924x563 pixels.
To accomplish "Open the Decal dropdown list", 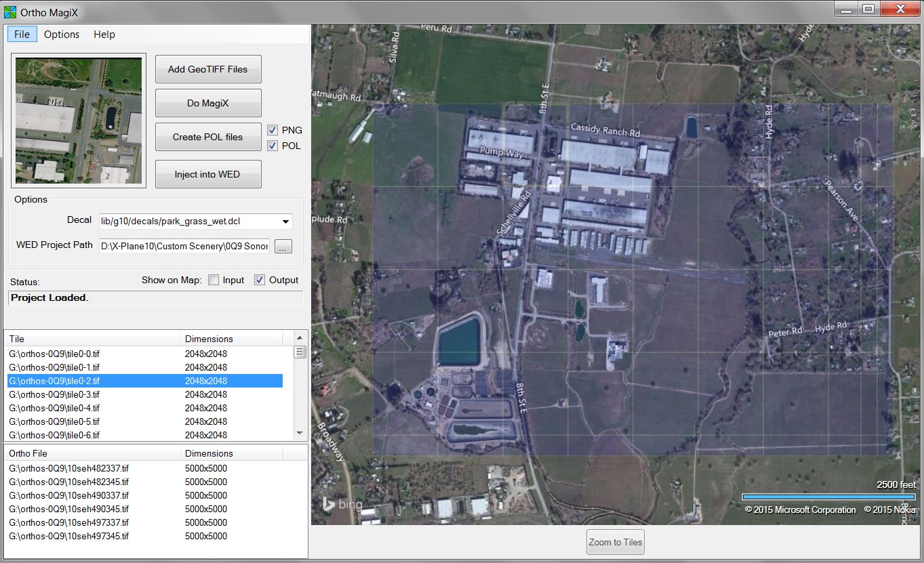I will point(285,221).
